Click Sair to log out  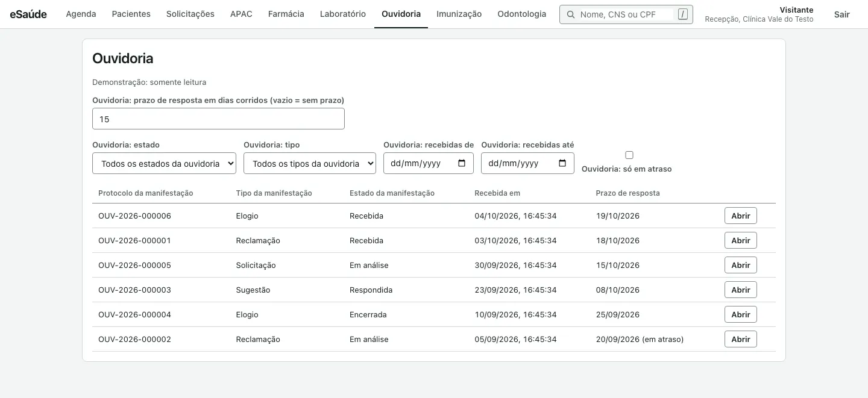(842, 14)
